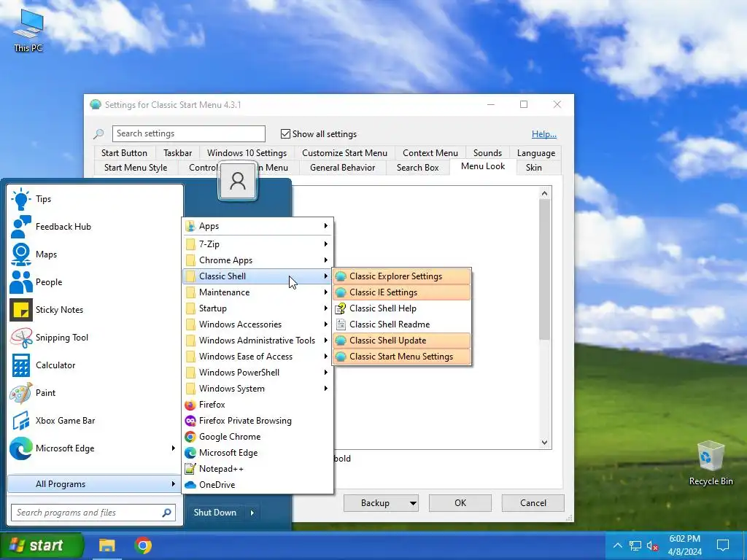This screenshot has height=560, width=747.
Task: Click the All Programs menu item
Action: coord(94,484)
